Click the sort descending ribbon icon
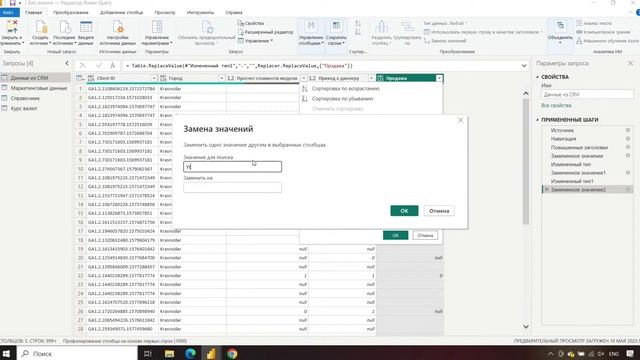Viewport: 640px width, 360px height. pyautogui.click(x=358, y=32)
